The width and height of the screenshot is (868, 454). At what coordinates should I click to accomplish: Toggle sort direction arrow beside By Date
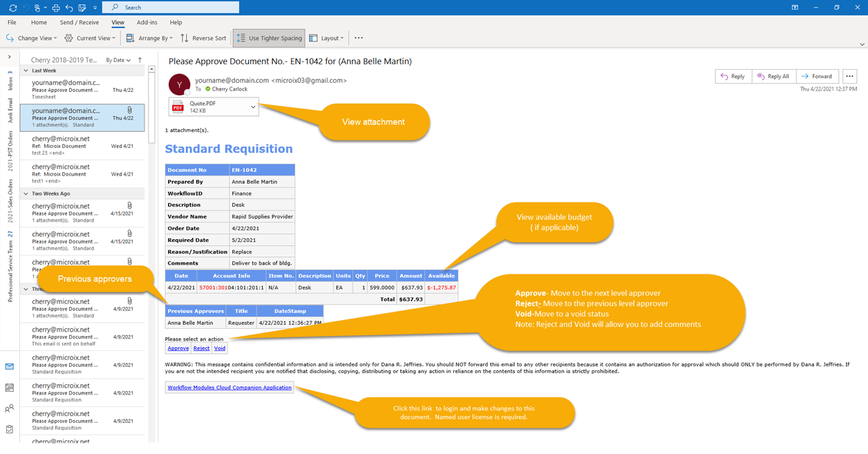point(140,60)
